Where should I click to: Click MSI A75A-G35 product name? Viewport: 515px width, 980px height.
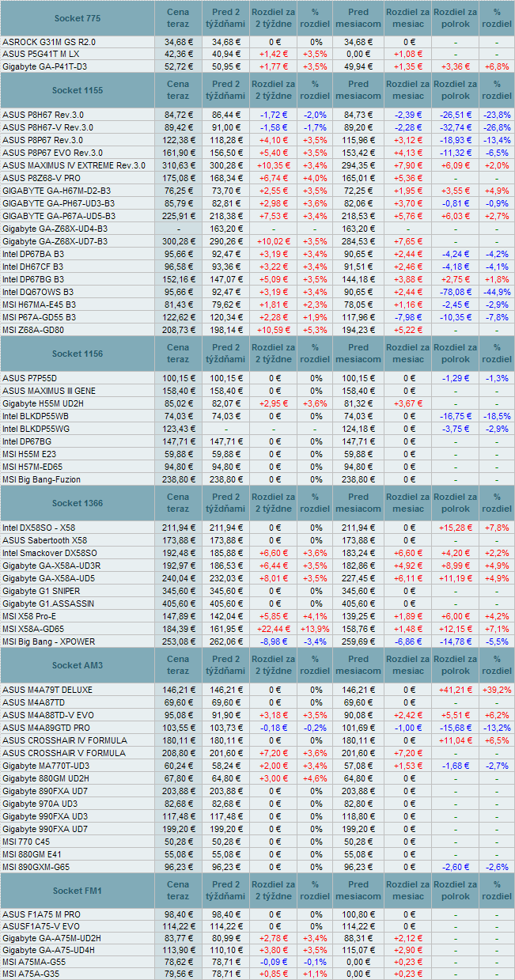32,974
